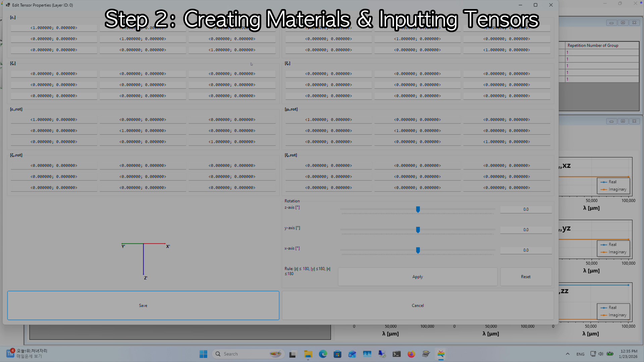
Task: Click the Cancel button
Action: pos(418,305)
